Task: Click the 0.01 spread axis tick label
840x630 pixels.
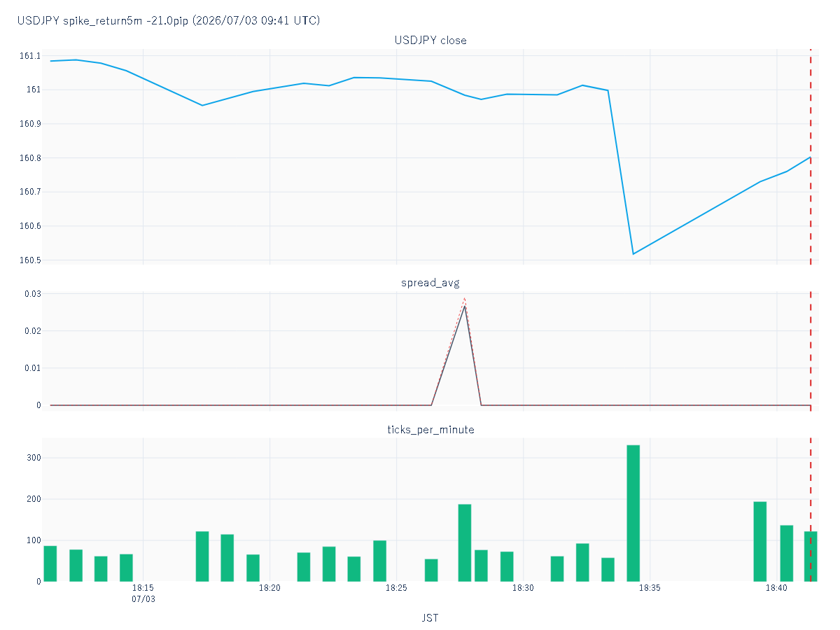Action: tap(31, 368)
